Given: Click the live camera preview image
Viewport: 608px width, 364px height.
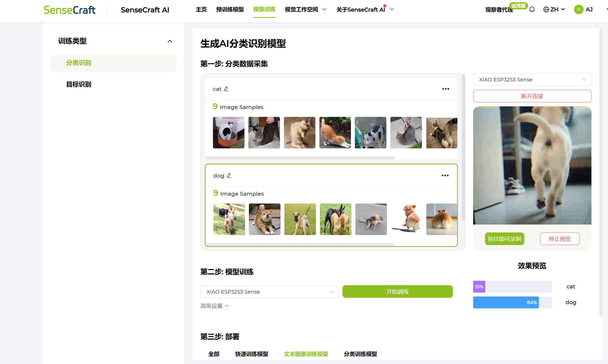Looking at the screenshot, I should click(x=532, y=165).
